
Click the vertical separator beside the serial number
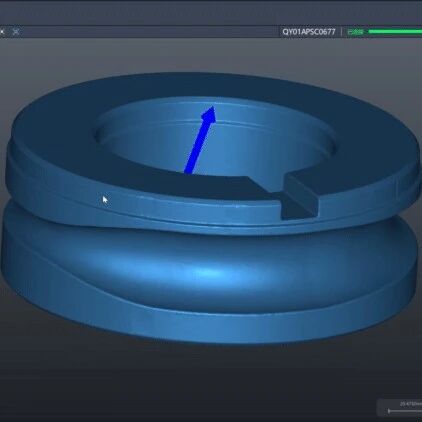[341, 32]
